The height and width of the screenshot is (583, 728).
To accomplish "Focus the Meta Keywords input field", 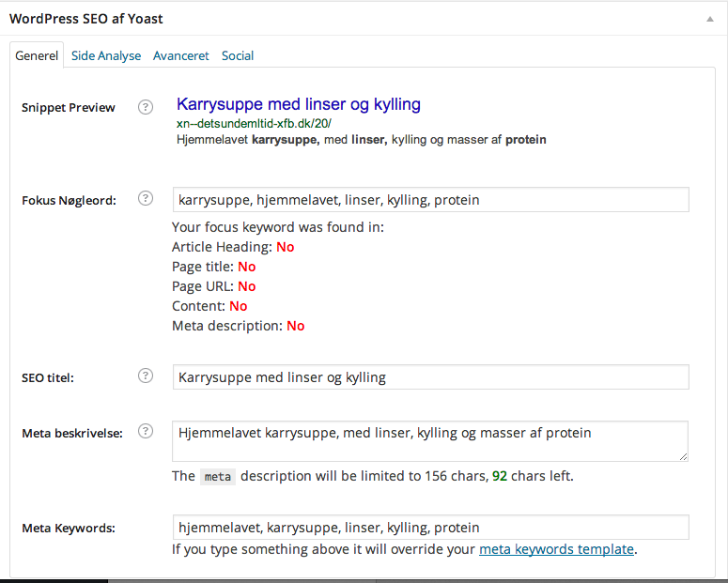I will tap(431, 528).
